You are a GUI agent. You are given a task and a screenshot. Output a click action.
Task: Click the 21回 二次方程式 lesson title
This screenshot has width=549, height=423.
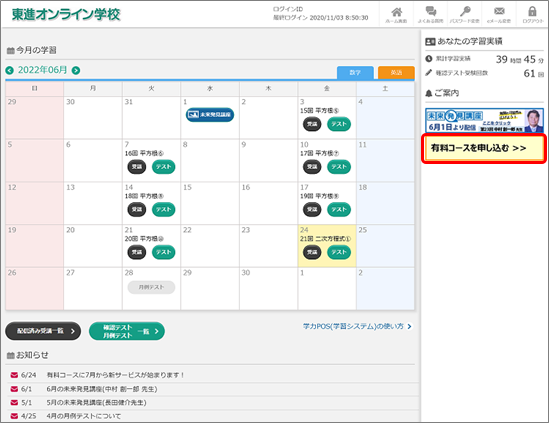[325, 239]
